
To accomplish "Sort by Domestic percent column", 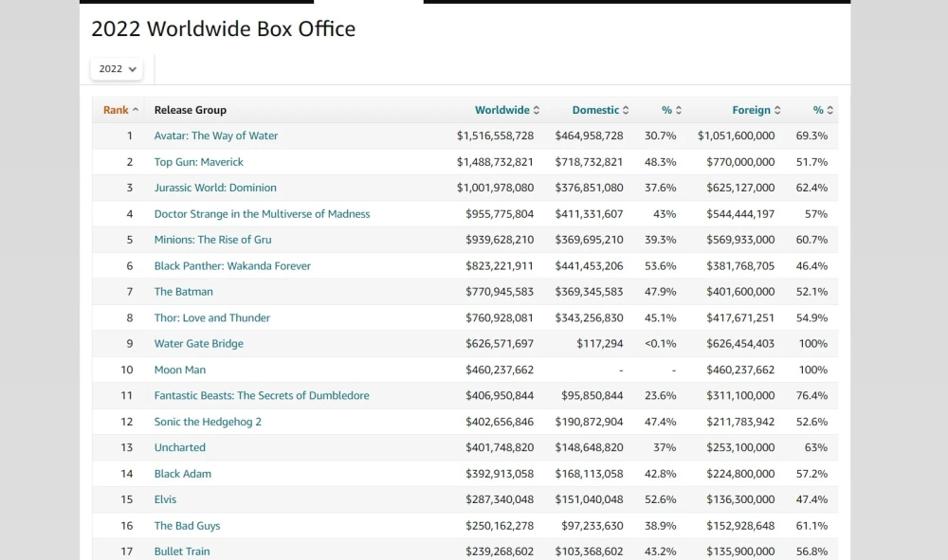I will point(671,110).
